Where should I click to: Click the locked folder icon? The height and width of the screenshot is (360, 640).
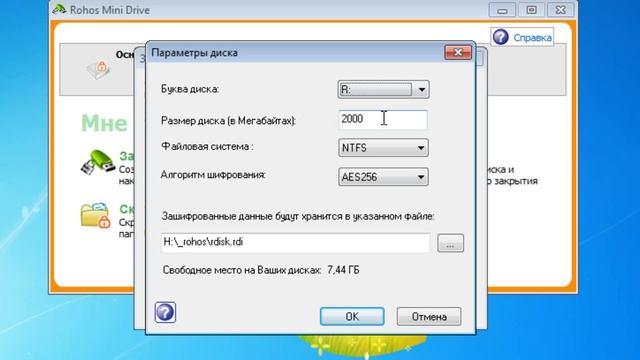[x=96, y=215]
